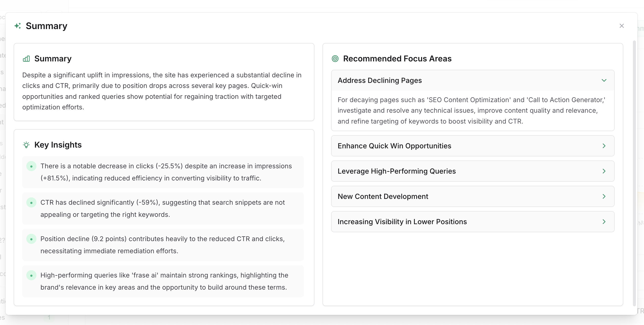Image resolution: width=644 pixels, height=325 pixels.
Task: Expand Enhance Quick Win Opportunities via its chevron
Action: click(604, 146)
